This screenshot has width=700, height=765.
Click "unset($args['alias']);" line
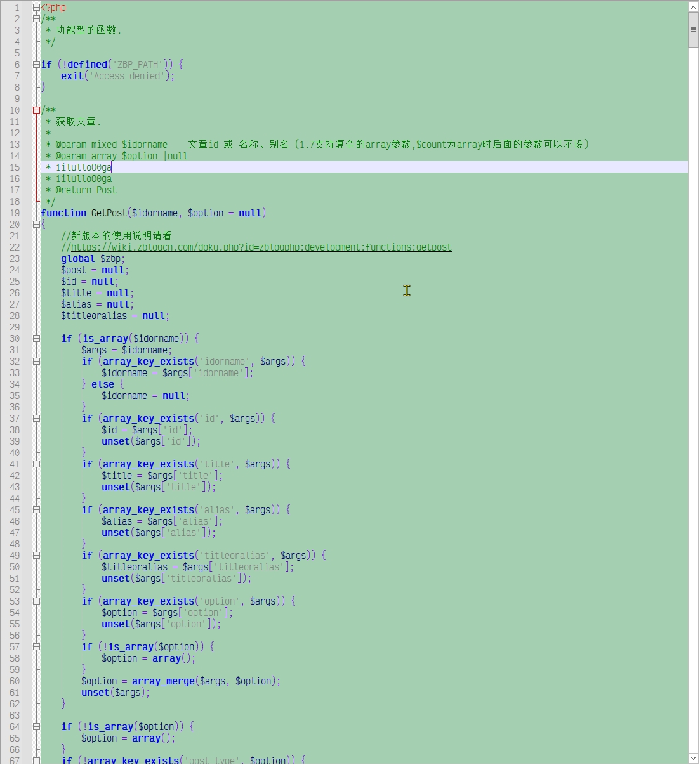click(159, 533)
